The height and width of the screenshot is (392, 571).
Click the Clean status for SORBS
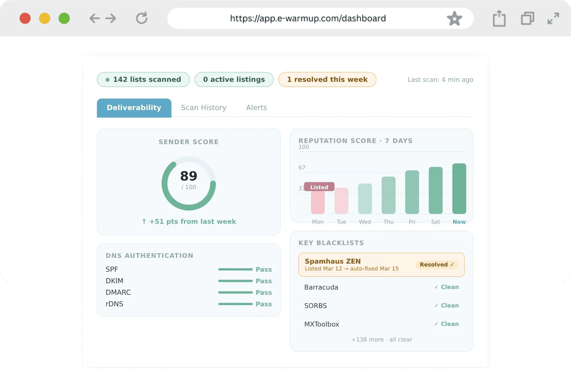[446, 305]
